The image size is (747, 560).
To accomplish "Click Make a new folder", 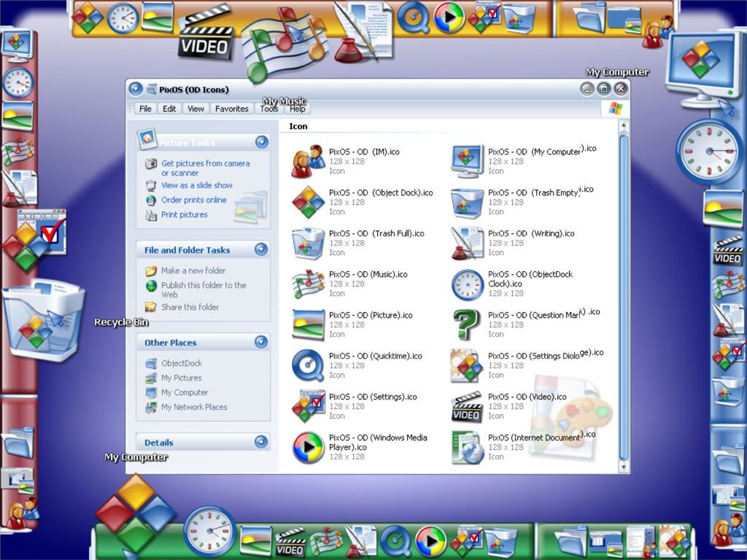I will pos(193,271).
